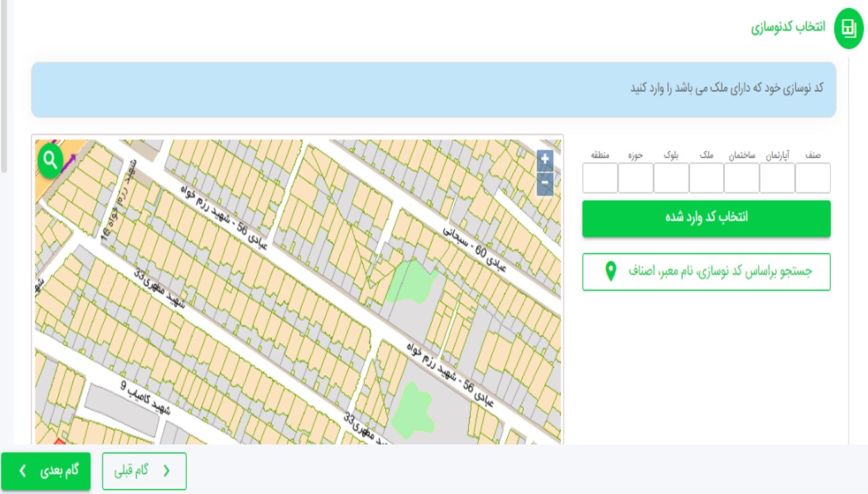Click the انتخاب کدنوسازی section heading
The width and height of the screenshot is (868, 494).
tap(788, 28)
